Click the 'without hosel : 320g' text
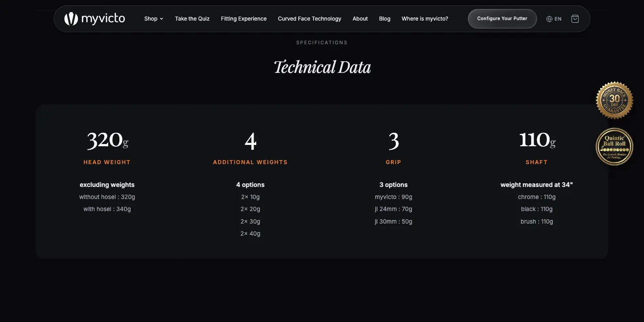The image size is (644, 322). point(107,197)
